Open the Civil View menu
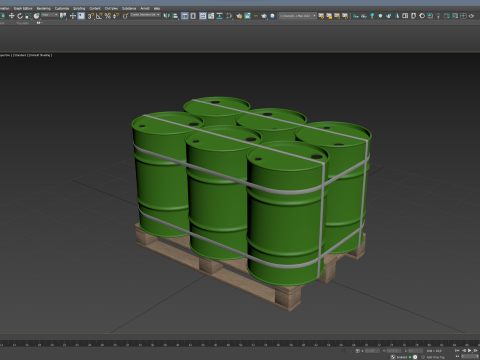Image resolution: width=480 pixels, height=360 pixels. tap(111, 8)
